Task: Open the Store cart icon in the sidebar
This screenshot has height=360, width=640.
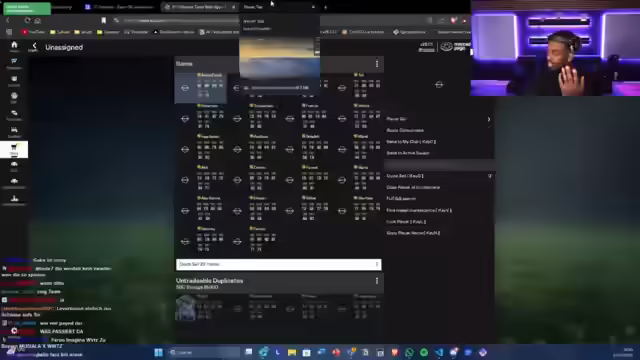Action: coord(14,149)
